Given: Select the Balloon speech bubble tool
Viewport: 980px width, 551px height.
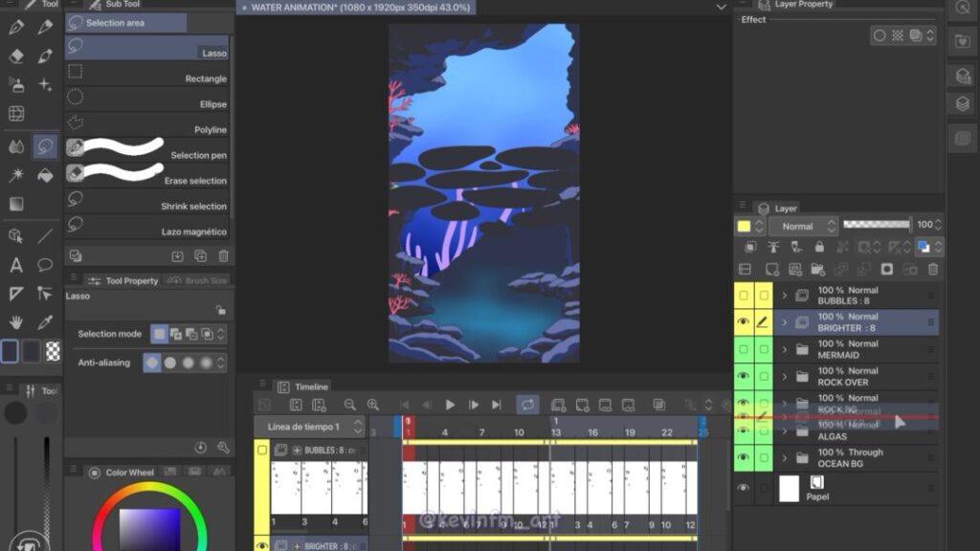Looking at the screenshot, I should 45,265.
